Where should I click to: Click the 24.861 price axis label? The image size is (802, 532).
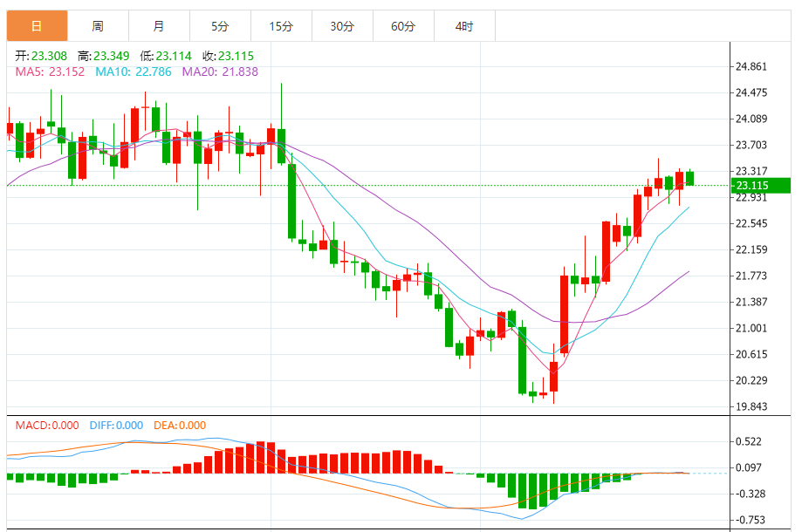[751, 66]
